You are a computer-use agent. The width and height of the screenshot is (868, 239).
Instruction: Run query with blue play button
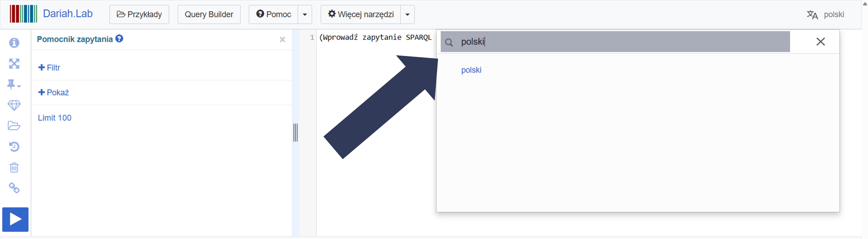(15, 219)
